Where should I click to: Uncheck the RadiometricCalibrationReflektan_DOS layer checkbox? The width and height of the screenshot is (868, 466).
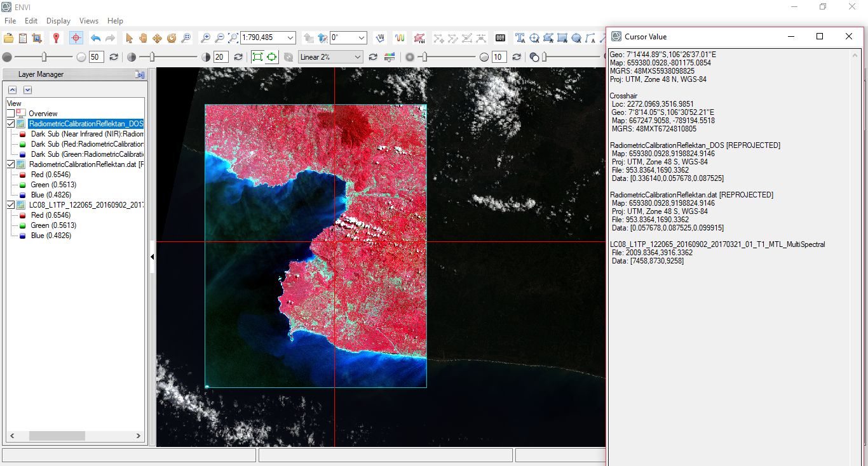coord(11,124)
